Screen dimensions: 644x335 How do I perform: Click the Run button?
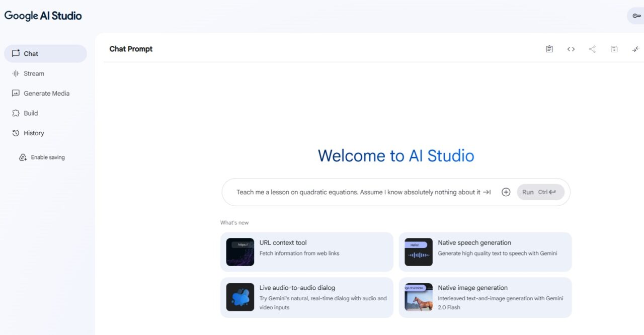[x=541, y=192]
